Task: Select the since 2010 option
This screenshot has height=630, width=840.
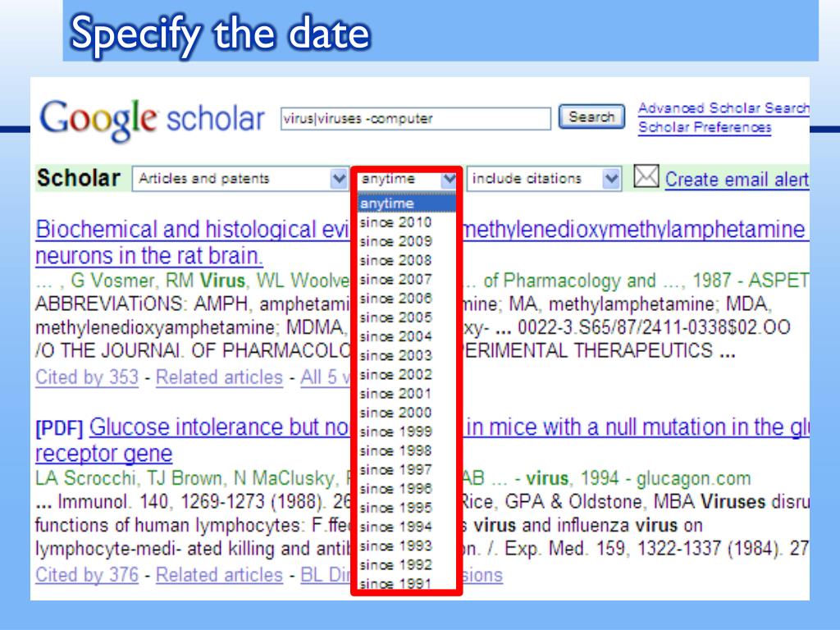Action: point(407,222)
